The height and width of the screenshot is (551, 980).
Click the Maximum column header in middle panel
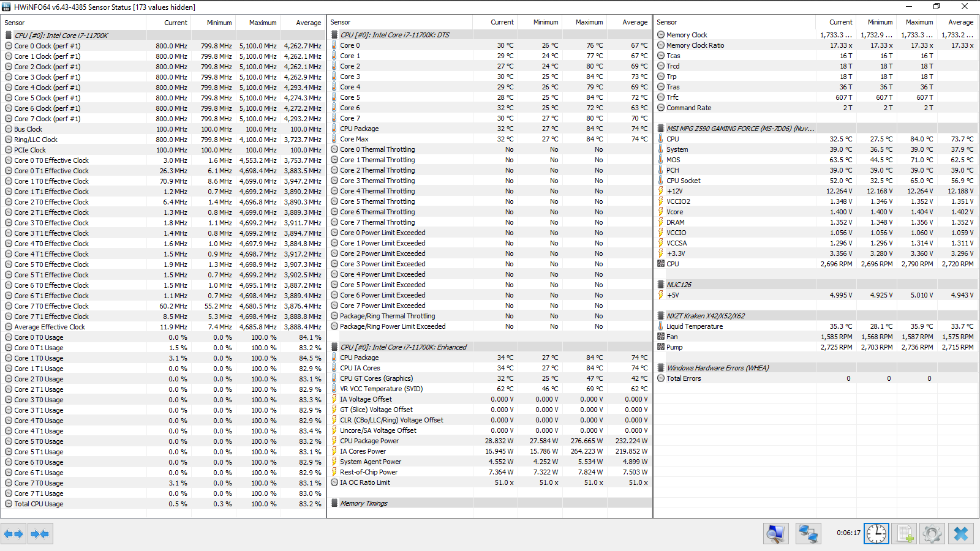(584, 22)
